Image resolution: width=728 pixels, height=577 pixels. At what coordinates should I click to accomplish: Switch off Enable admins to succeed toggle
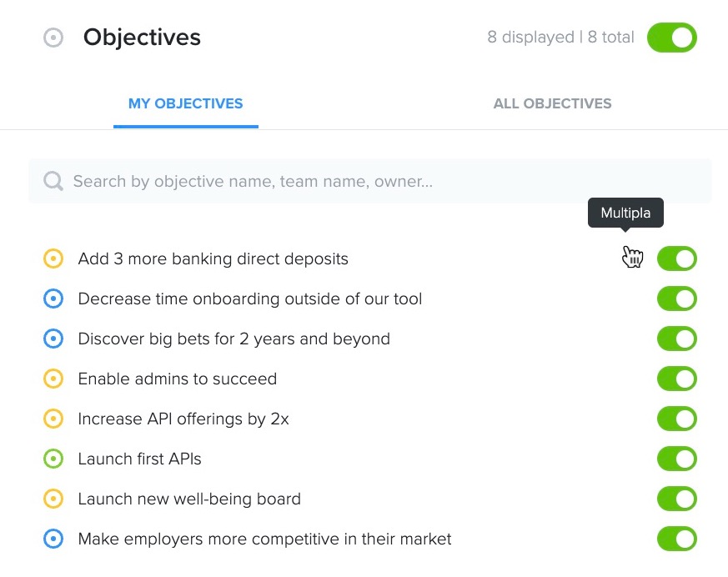[677, 379]
